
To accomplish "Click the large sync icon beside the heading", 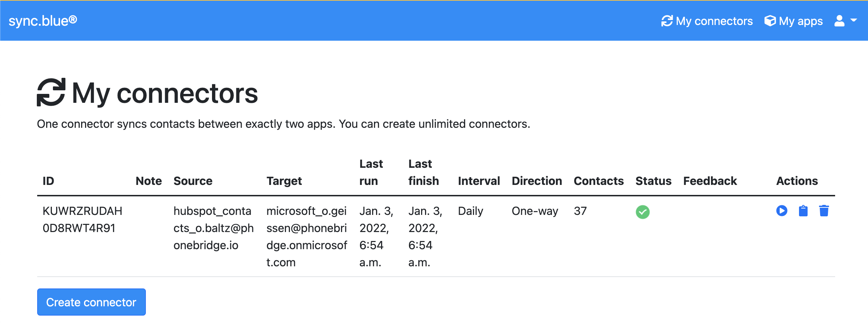I will [51, 92].
